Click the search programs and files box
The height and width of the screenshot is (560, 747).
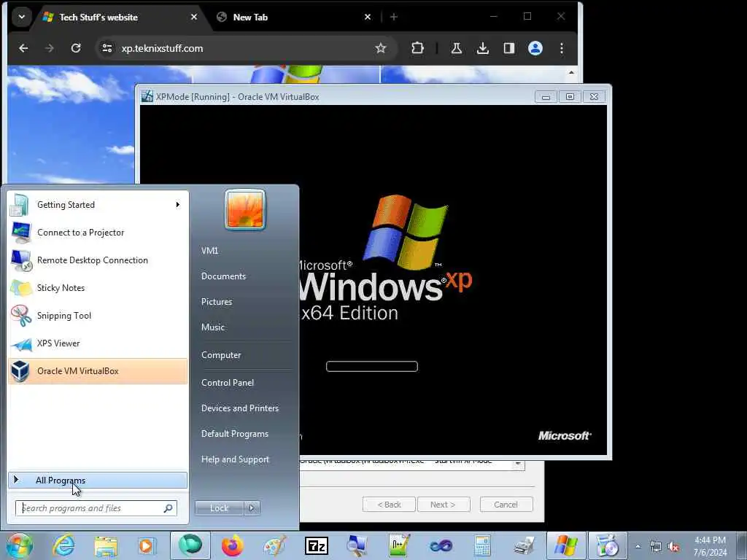point(96,508)
